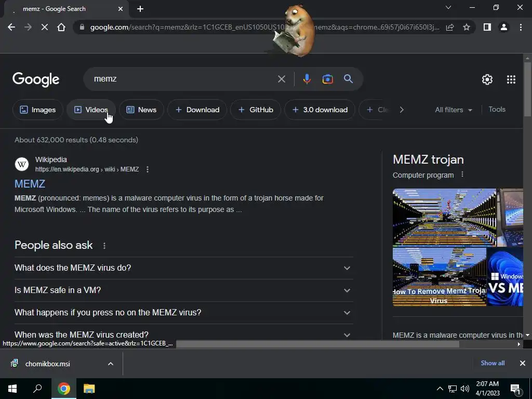The image size is (532, 399).
Task: Open the large MEMZ trojan glitch image
Action: 444,218
